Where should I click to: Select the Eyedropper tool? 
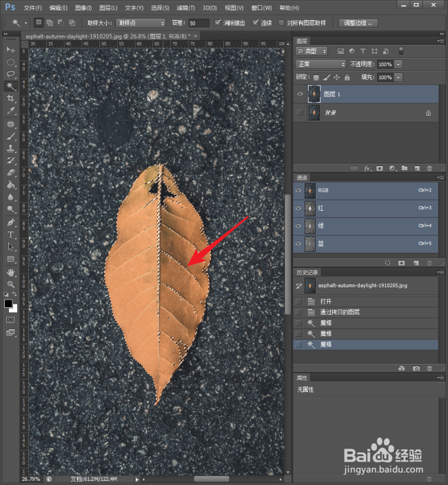tap(10, 111)
